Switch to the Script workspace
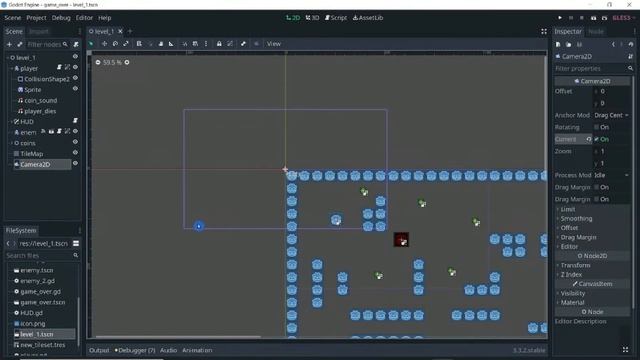 tap(336, 18)
